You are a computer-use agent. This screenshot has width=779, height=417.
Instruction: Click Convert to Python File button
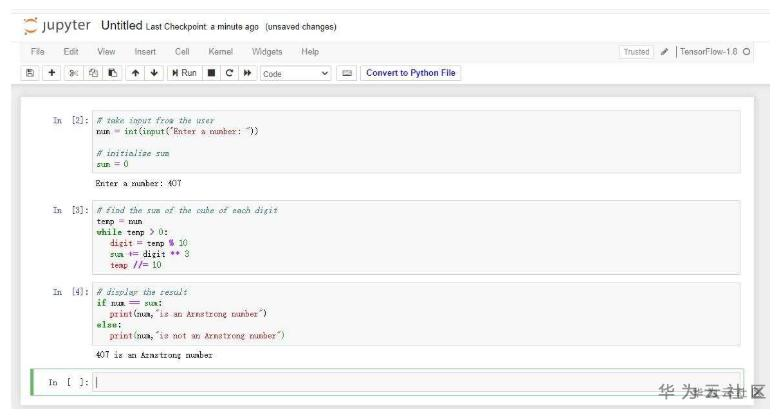coord(410,73)
